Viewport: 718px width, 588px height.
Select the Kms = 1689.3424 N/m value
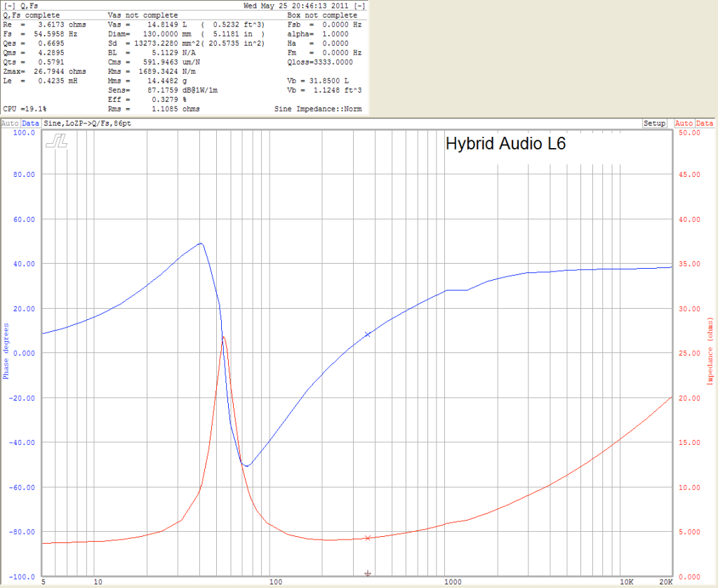pyautogui.click(x=152, y=72)
